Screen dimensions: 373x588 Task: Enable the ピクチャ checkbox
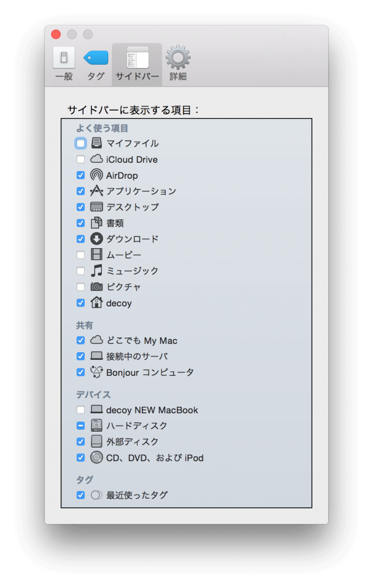click(x=80, y=287)
